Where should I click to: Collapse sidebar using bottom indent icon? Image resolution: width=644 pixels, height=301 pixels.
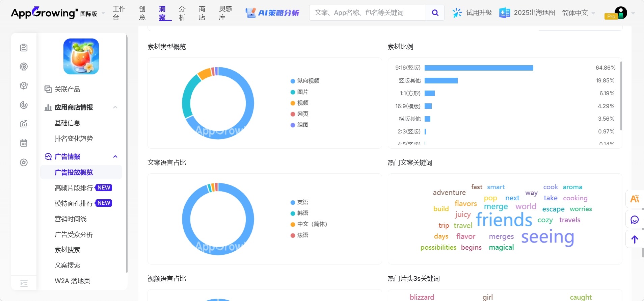tap(24, 283)
